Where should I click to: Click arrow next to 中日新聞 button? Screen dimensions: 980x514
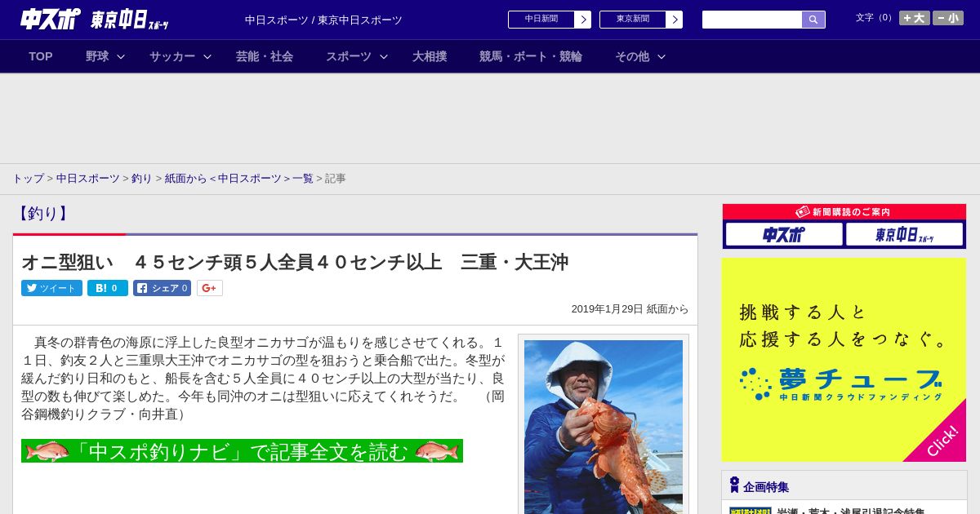583,20
